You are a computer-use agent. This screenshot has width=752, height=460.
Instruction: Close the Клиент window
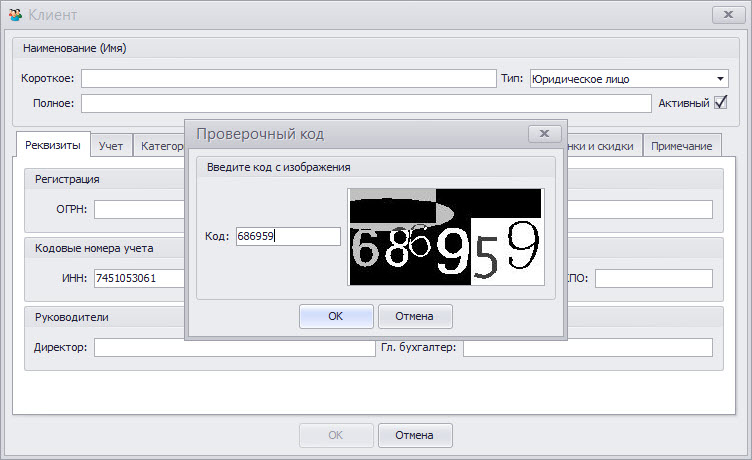[728, 14]
